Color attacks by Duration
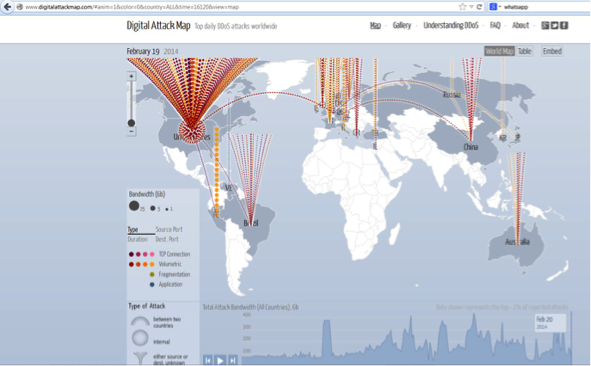The height and width of the screenshot is (366, 591). click(x=138, y=239)
